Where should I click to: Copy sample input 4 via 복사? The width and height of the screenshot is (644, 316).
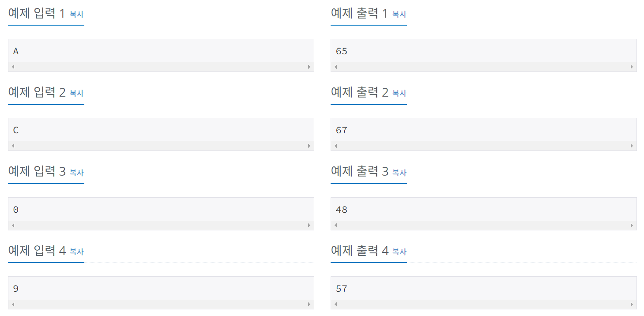point(76,252)
